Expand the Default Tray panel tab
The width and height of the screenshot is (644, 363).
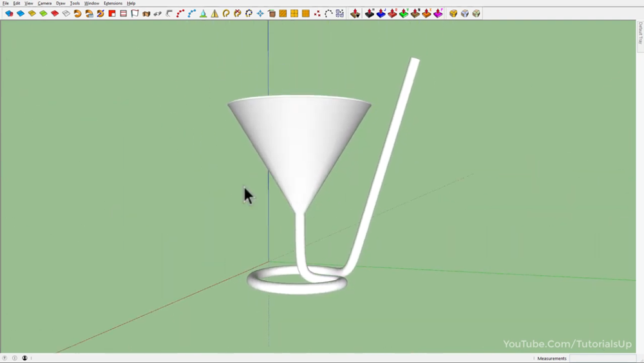click(640, 34)
